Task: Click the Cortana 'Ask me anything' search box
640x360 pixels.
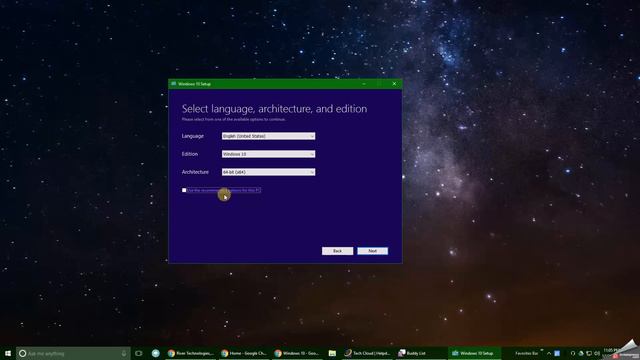Action: [x=73, y=353]
